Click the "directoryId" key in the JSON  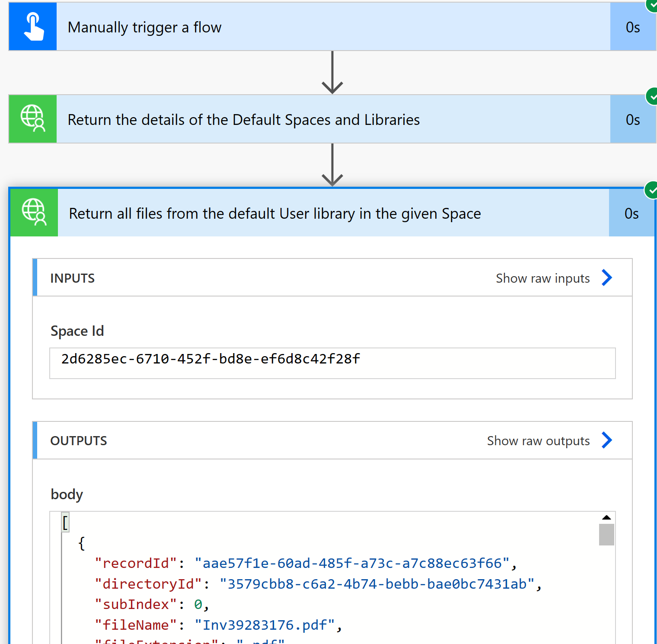pyautogui.click(x=148, y=584)
